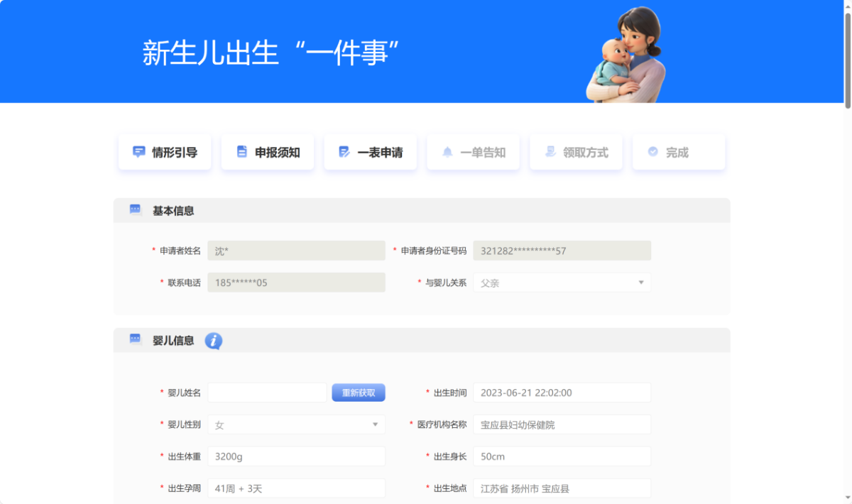Click the 联系电话 field showing 185******05
The image size is (852, 504).
click(x=297, y=283)
